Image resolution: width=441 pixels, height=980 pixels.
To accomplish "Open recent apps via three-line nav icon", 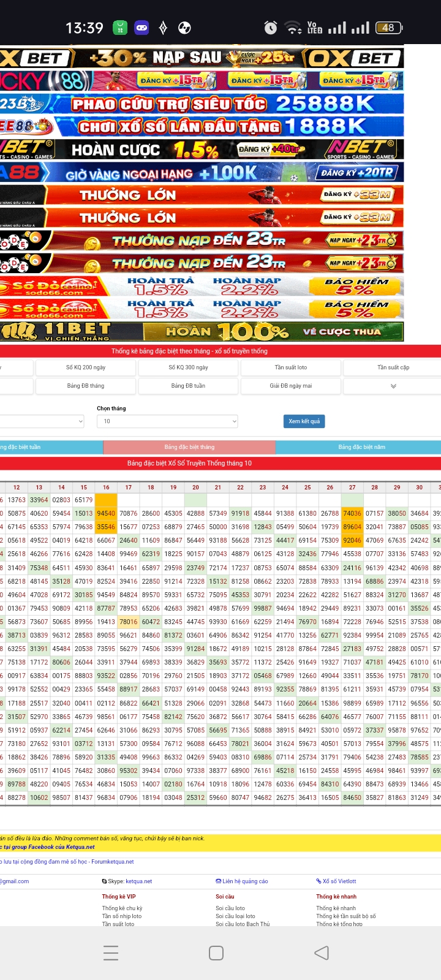I will pos(111,953).
